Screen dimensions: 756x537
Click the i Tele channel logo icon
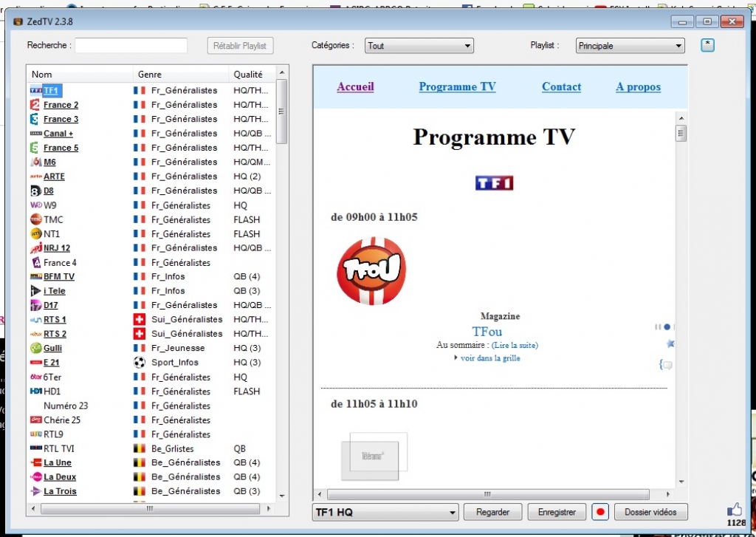[36, 291]
